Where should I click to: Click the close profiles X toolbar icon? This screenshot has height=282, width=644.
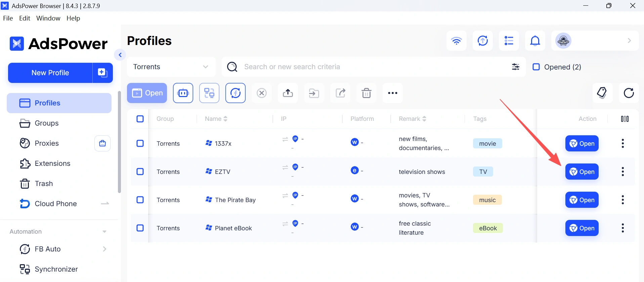click(262, 93)
